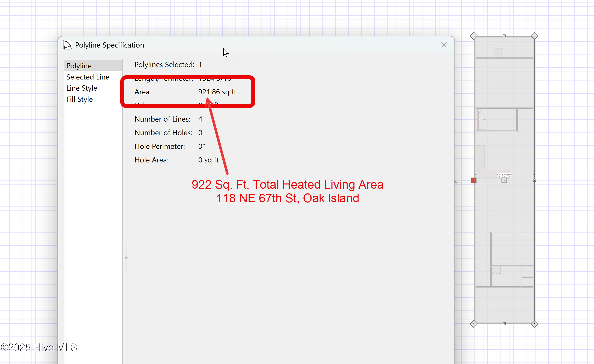Click the 13-10 7/8" dimension label
Image resolution: width=594 pixels, height=364 pixels.
pyautogui.click(x=504, y=175)
